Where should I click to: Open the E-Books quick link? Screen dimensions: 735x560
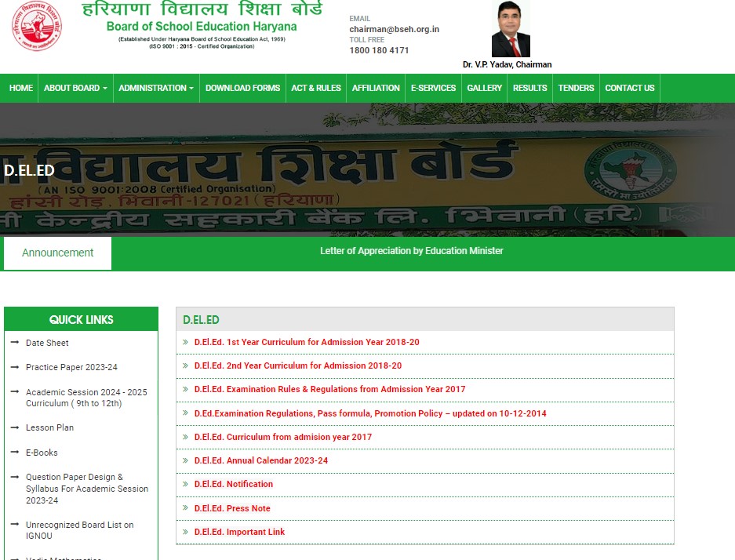[42, 453]
